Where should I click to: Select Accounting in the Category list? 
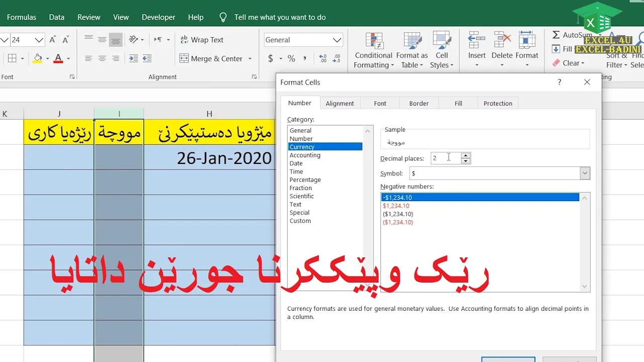pos(305,155)
